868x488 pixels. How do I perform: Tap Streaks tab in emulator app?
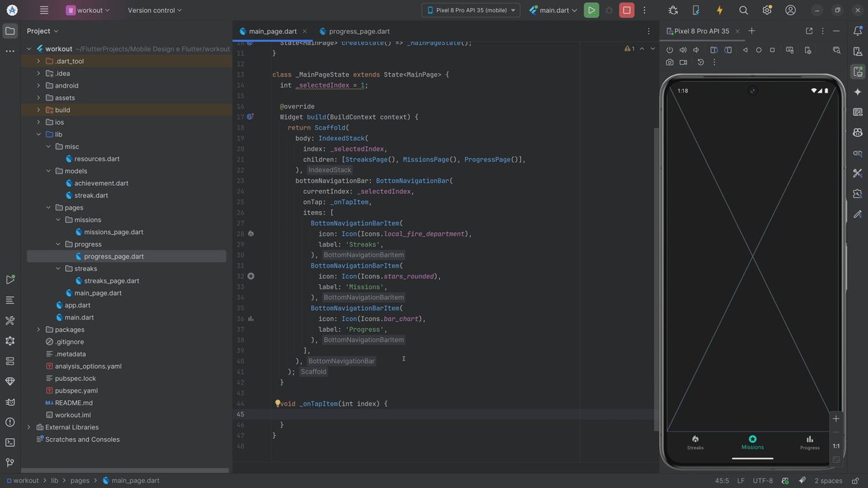695,442
